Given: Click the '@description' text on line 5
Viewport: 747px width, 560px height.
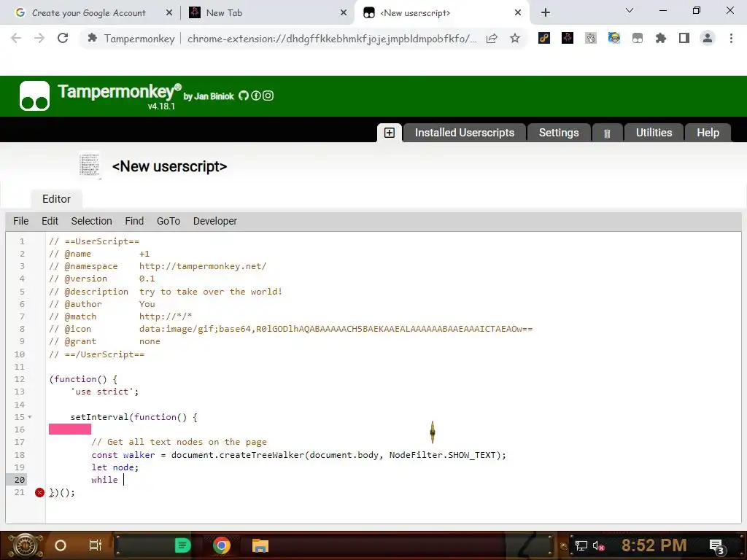Looking at the screenshot, I should coord(96,292).
